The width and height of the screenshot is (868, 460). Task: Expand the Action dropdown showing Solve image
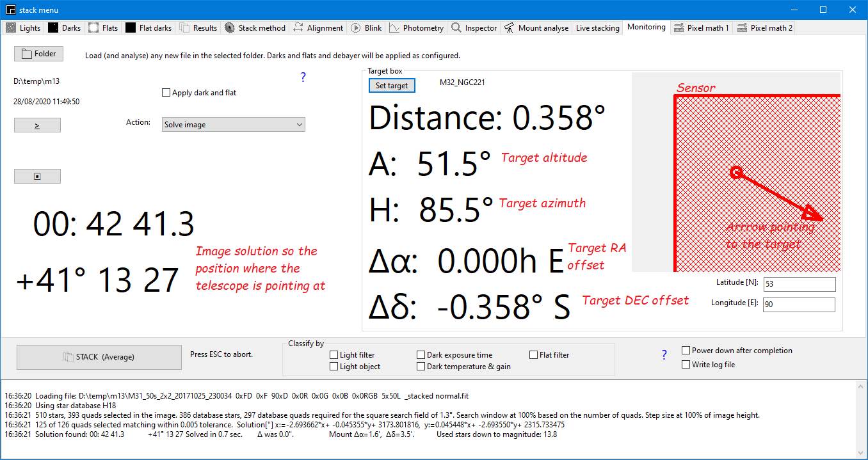(x=234, y=125)
